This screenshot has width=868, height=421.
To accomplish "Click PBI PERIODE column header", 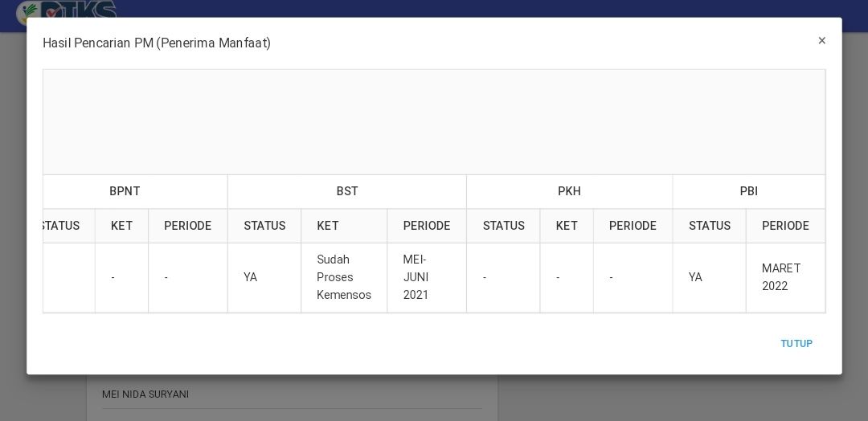I will [x=785, y=226].
